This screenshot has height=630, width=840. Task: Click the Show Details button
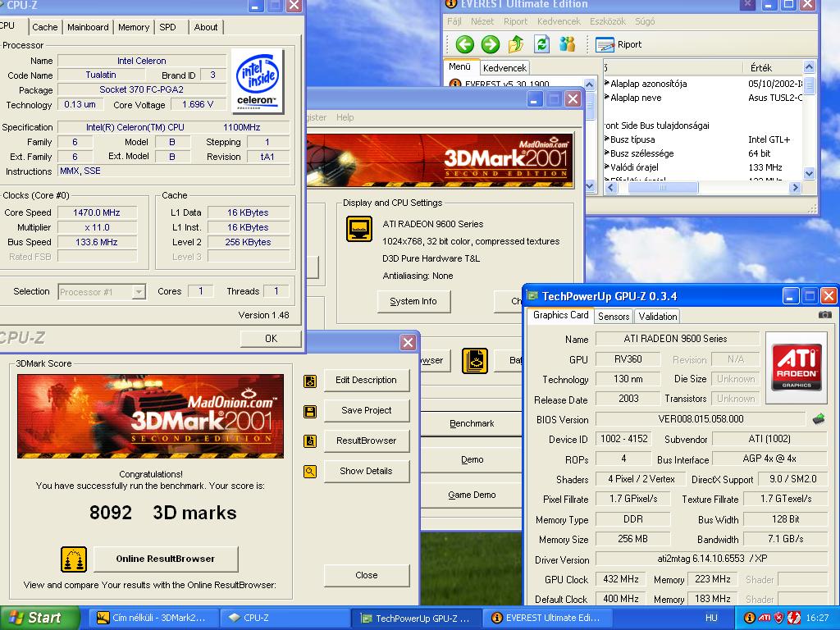pos(367,471)
